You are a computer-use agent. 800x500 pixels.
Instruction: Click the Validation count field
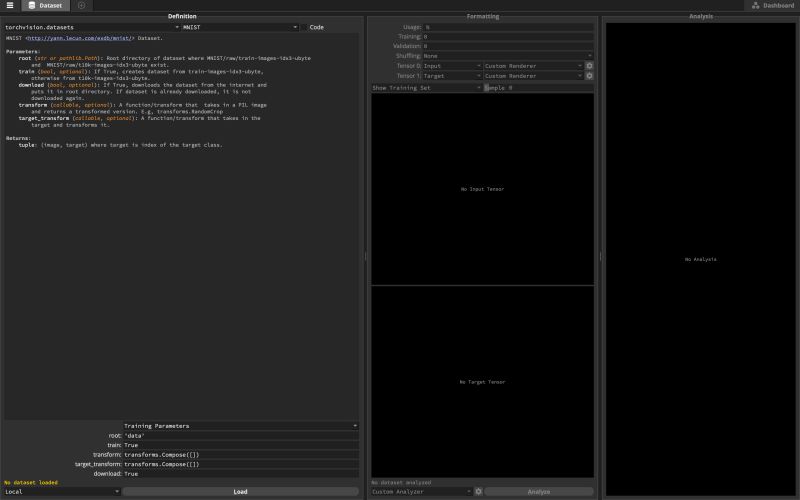(x=508, y=46)
